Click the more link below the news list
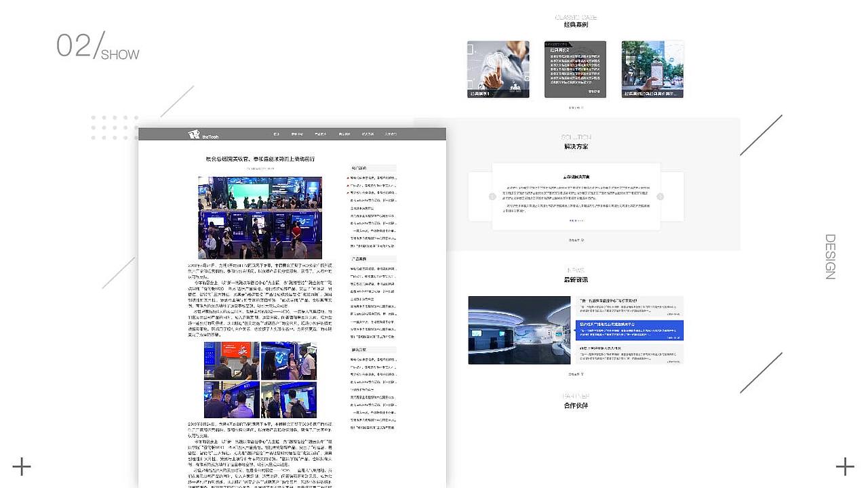 [576, 374]
